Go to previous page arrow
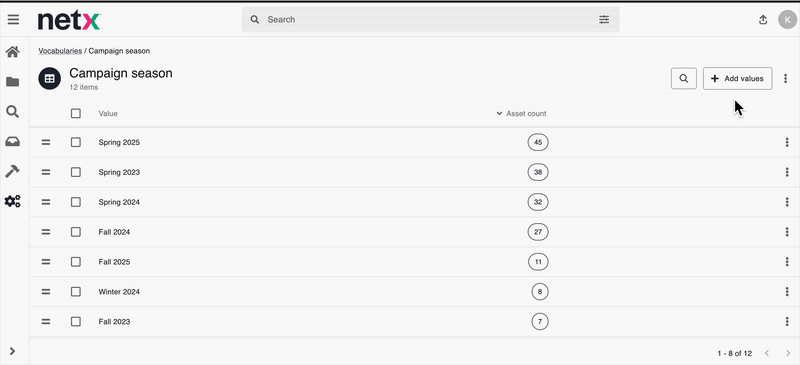Screen dimensions: 800x365 (x=766, y=353)
